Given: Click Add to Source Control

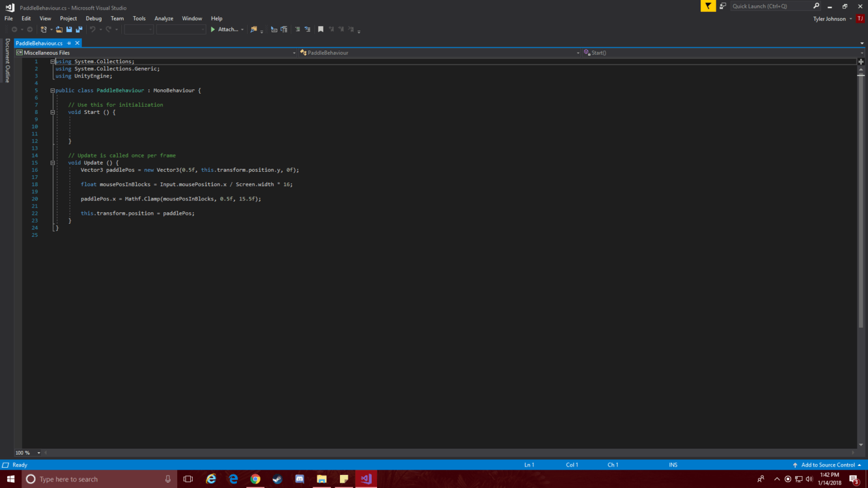Looking at the screenshot, I should click(827, 465).
